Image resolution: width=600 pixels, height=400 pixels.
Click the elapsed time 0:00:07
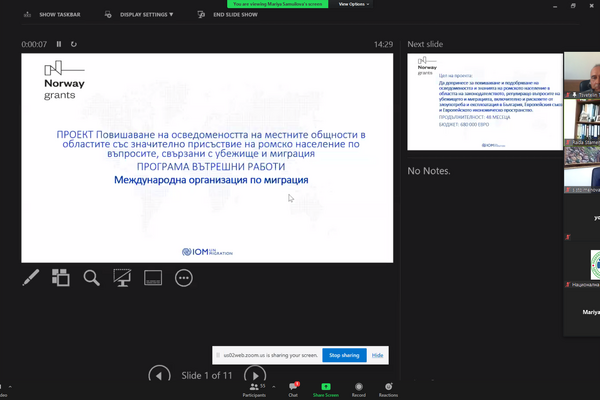(x=34, y=44)
